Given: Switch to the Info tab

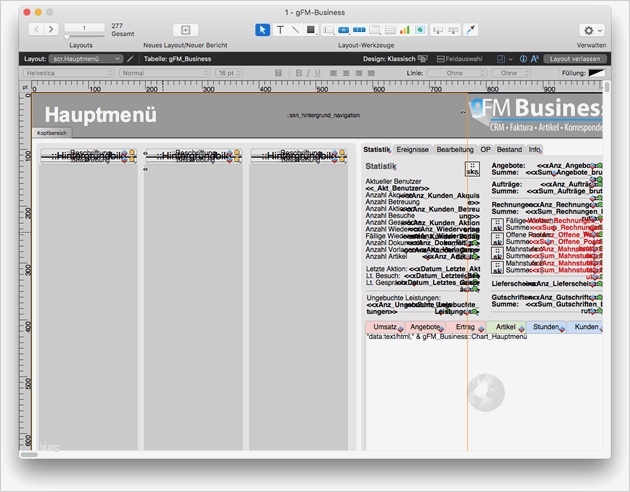Looking at the screenshot, I should point(534,149).
